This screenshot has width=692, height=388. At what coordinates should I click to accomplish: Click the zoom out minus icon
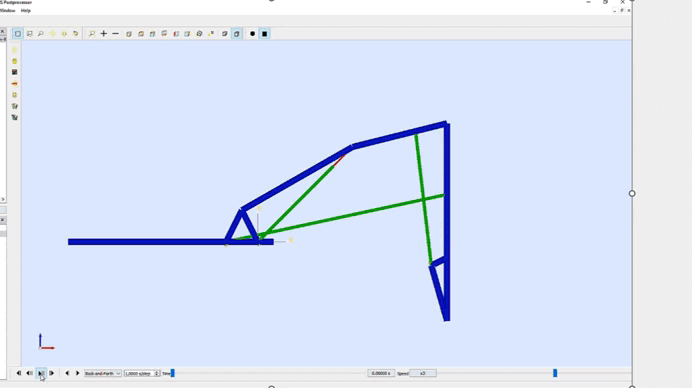click(115, 34)
